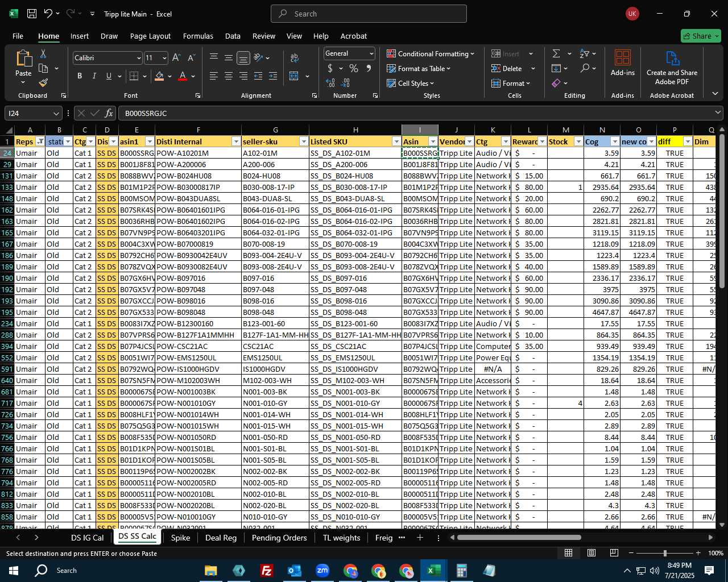
Task: Open the font name dropdown Calibri
Action: pos(138,58)
